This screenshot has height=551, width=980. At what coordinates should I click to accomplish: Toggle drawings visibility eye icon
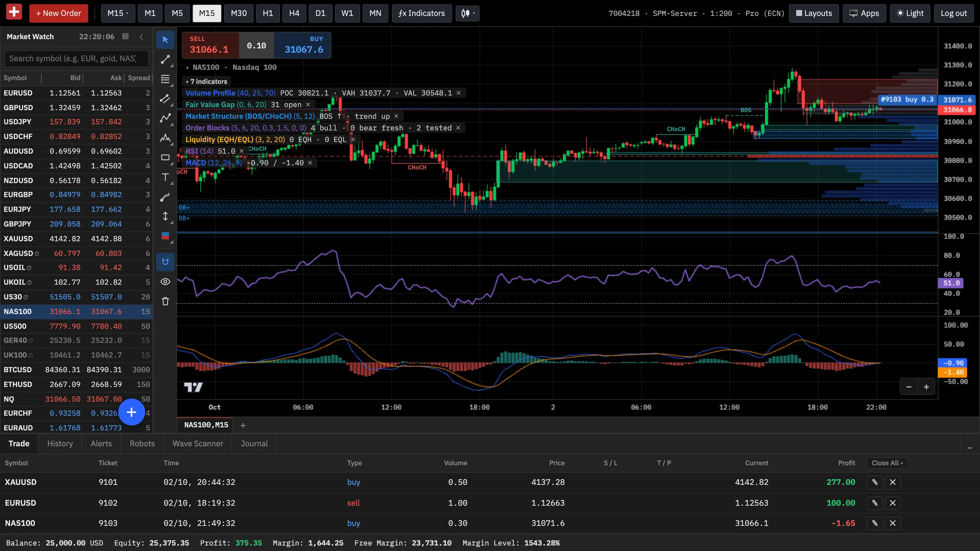tap(165, 282)
